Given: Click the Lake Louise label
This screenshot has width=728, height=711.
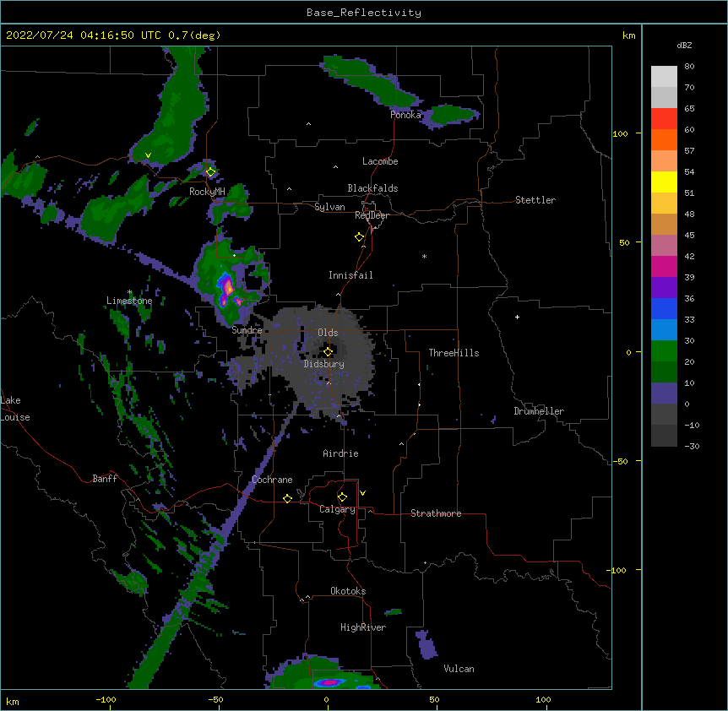Looking at the screenshot, I should [15, 409].
